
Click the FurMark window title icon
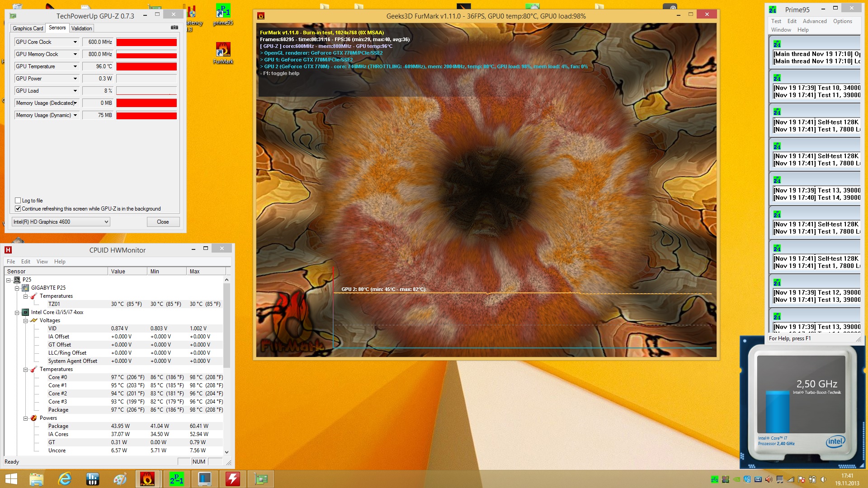(261, 16)
